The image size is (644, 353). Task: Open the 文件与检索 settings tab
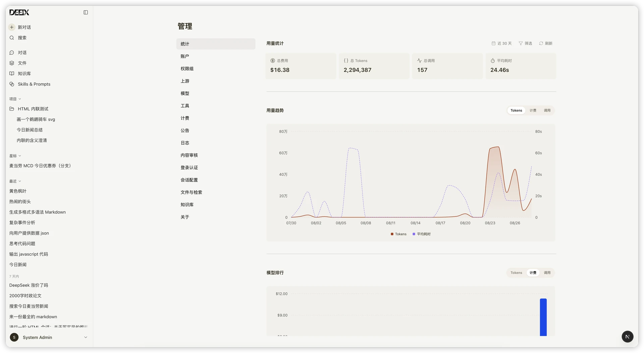pyautogui.click(x=216, y=192)
